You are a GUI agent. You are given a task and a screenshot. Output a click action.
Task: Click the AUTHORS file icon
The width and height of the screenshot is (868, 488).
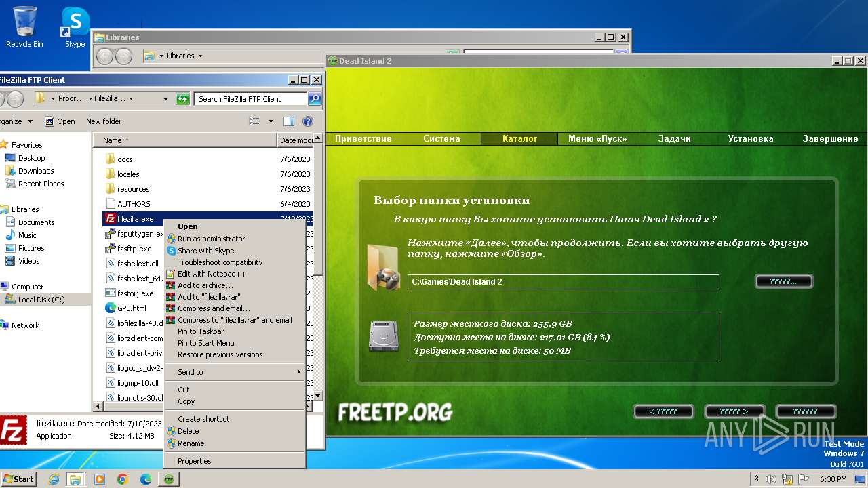[x=111, y=204]
